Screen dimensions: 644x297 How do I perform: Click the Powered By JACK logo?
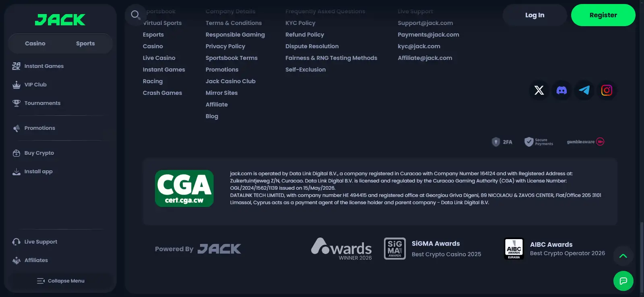(x=219, y=249)
